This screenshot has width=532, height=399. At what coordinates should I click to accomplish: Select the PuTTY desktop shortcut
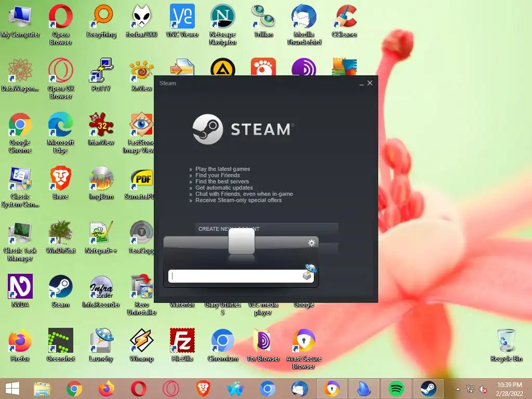click(101, 75)
